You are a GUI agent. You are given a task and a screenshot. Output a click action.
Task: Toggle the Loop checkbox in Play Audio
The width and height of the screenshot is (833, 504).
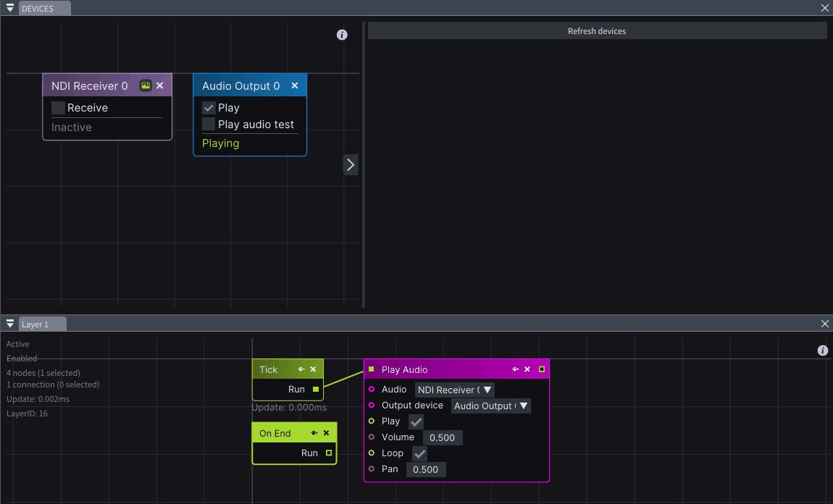(419, 453)
